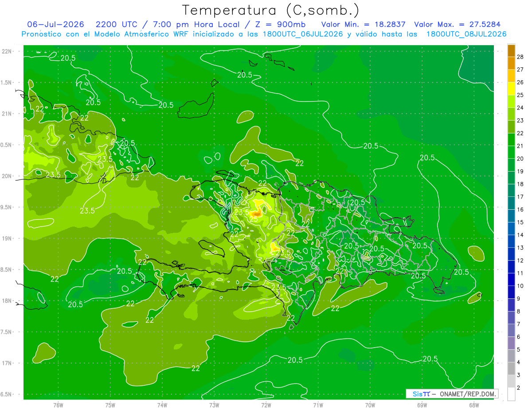Click the "2200 UTC" time text
This screenshot has height=411, width=532.
click(116, 24)
